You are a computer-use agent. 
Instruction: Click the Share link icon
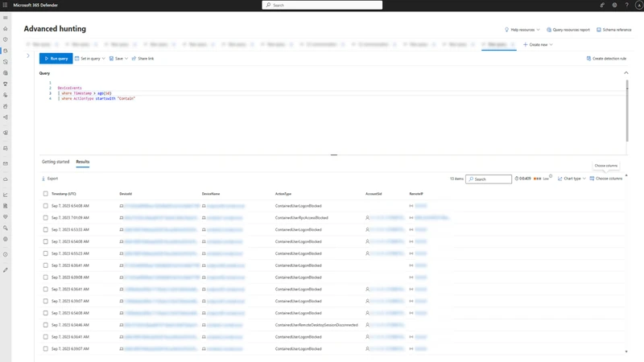[134, 59]
